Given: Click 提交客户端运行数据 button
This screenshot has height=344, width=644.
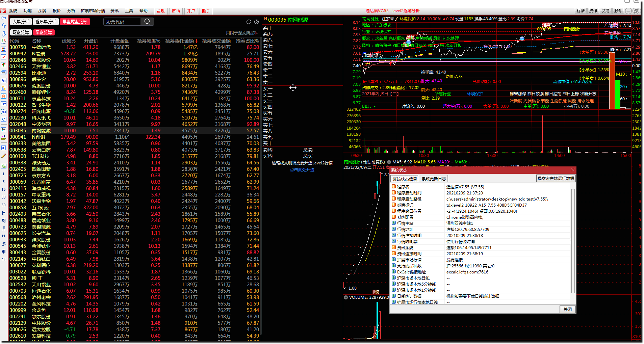Looking at the screenshot, I should [556, 179].
